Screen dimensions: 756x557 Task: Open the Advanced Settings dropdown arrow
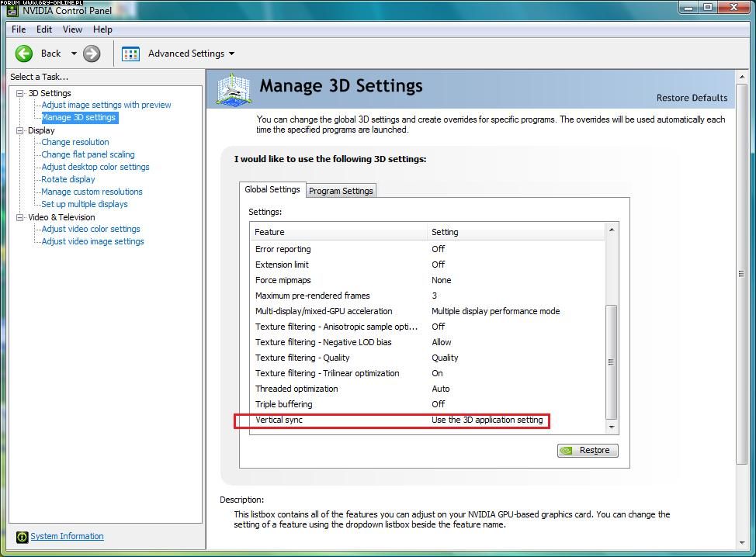[x=232, y=54]
